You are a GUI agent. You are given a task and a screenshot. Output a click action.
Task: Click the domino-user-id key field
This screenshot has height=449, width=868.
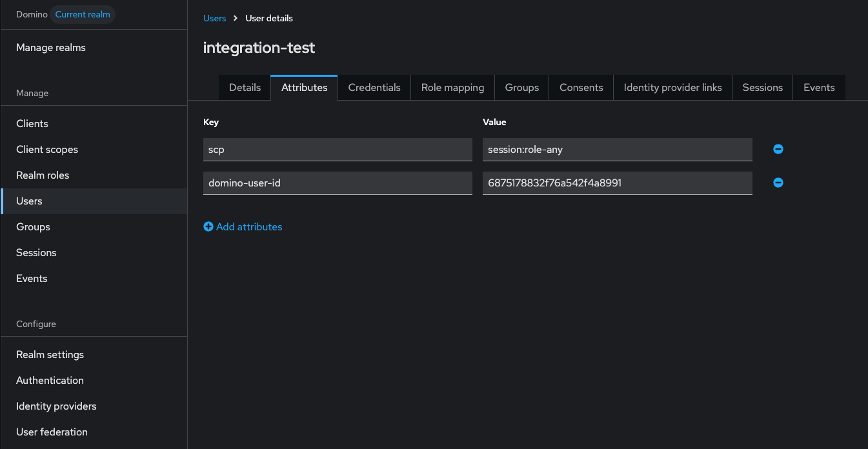point(338,183)
